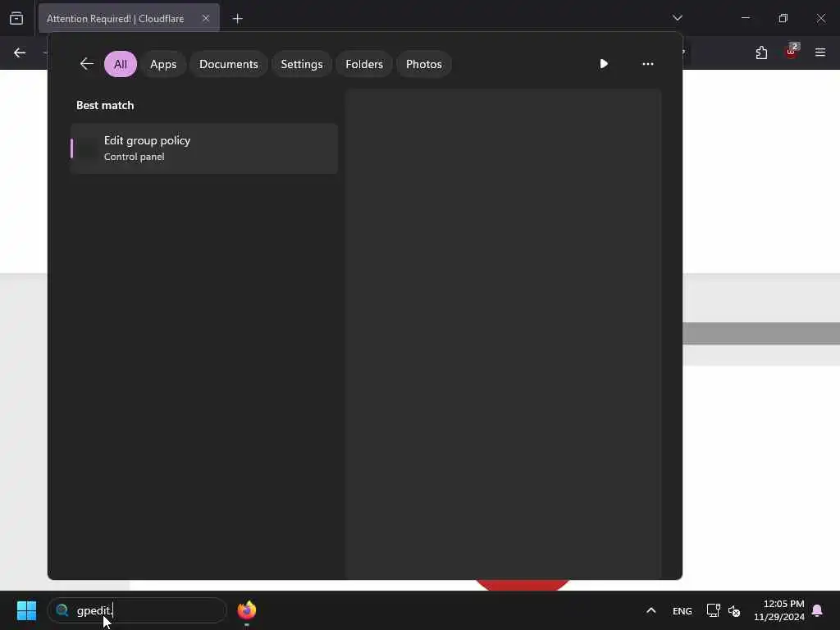Image resolution: width=840 pixels, height=630 pixels.
Task: Open the Firefox View icon
Action: coord(16,19)
